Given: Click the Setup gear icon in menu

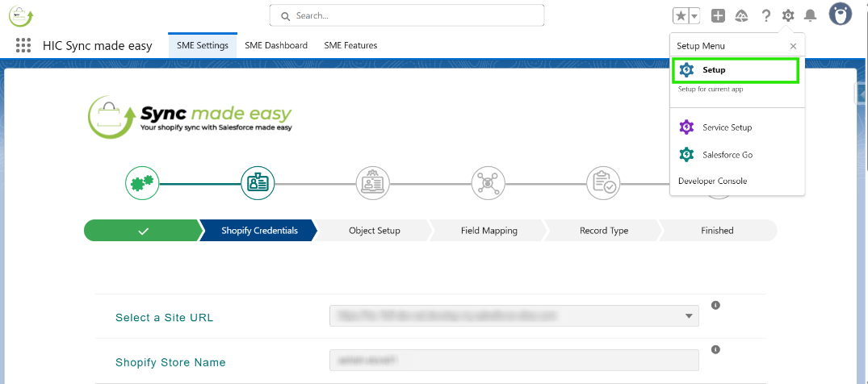Looking at the screenshot, I should pyautogui.click(x=686, y=70).
